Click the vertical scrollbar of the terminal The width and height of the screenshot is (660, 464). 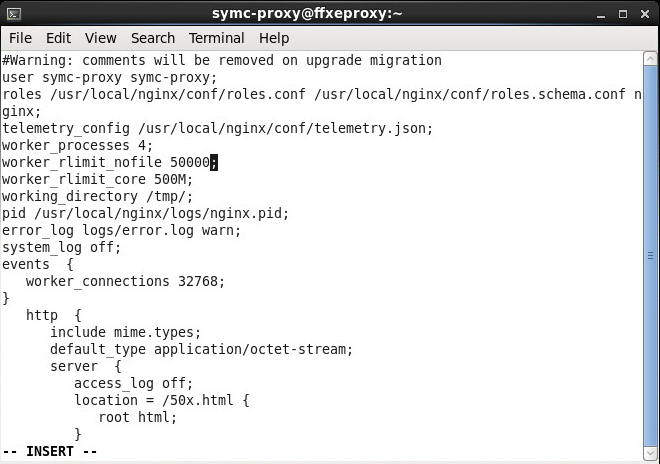click(x=652, y=250)
